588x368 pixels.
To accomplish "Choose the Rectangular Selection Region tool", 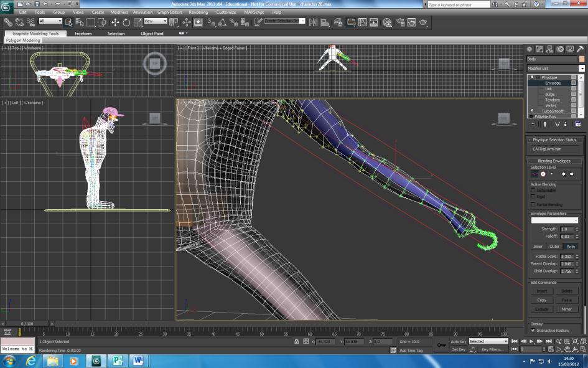I will tap(91, 22).
